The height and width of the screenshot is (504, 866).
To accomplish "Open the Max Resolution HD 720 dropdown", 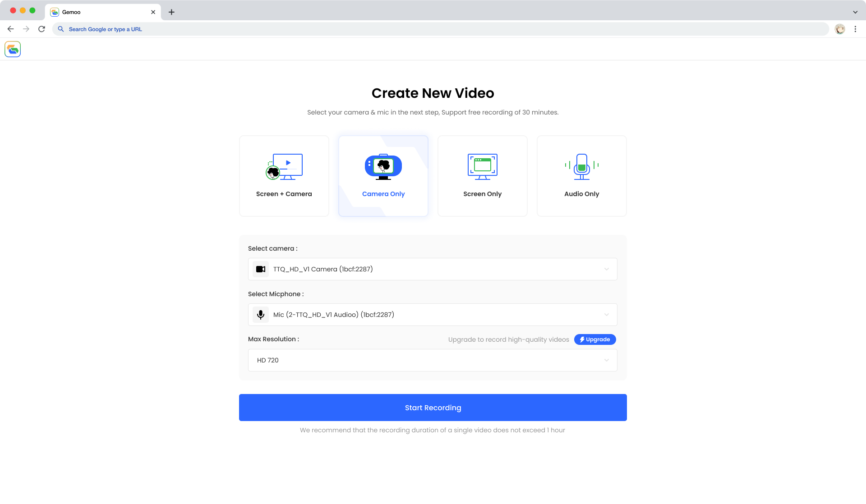I will pyautogui.click(x=432, y=360).
